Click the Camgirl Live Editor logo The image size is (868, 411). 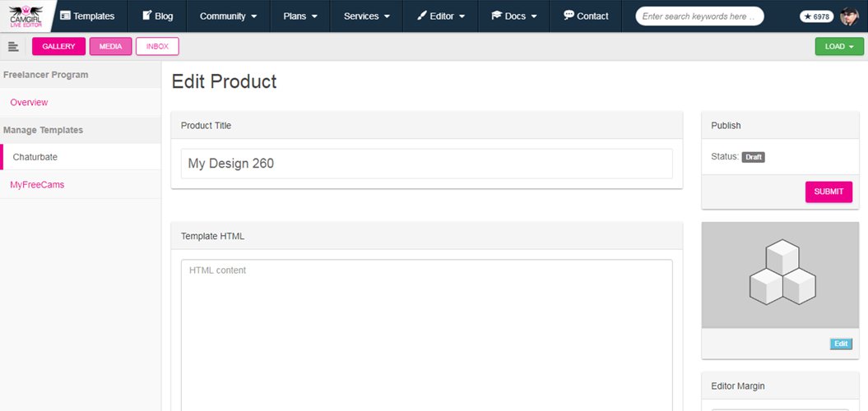click(26, 16)
